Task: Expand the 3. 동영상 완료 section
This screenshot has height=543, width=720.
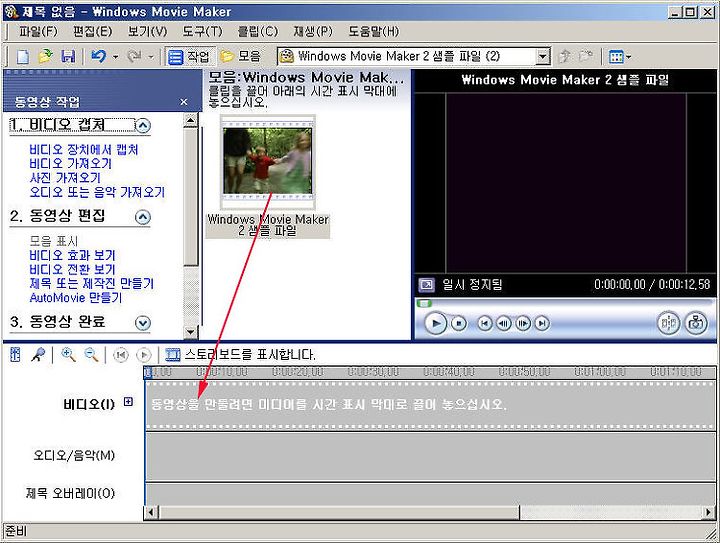Action: click(x=143, y=323)
